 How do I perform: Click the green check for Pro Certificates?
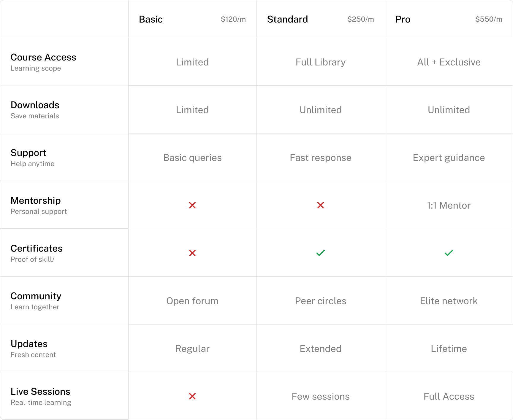click(449, 253)
